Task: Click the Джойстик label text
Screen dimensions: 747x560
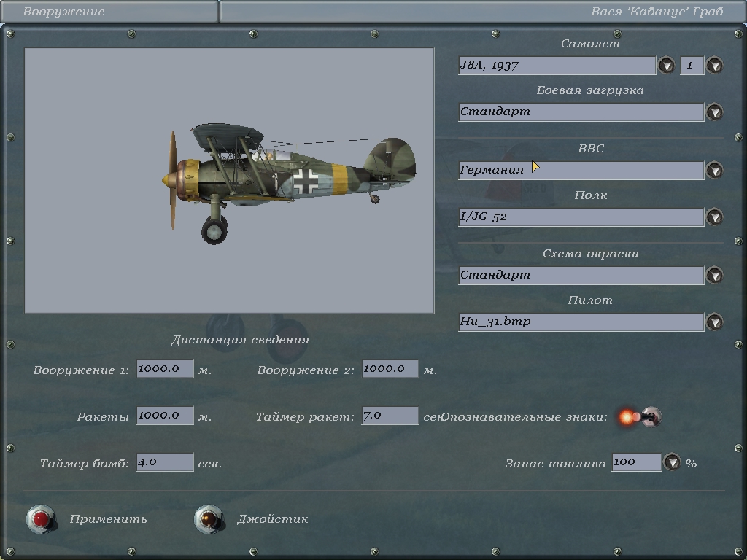Action: coord(273,519)
